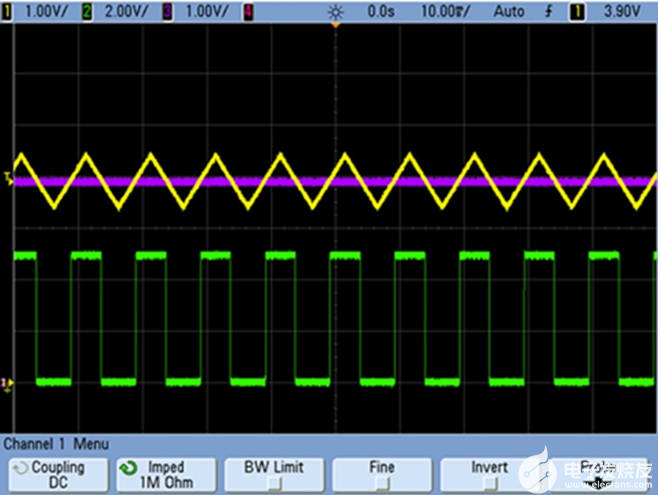The height and width of the screenshot is (495, 658).
Task: Click the 1.00V/ channel 1 scale value
Action: (46, 12)
